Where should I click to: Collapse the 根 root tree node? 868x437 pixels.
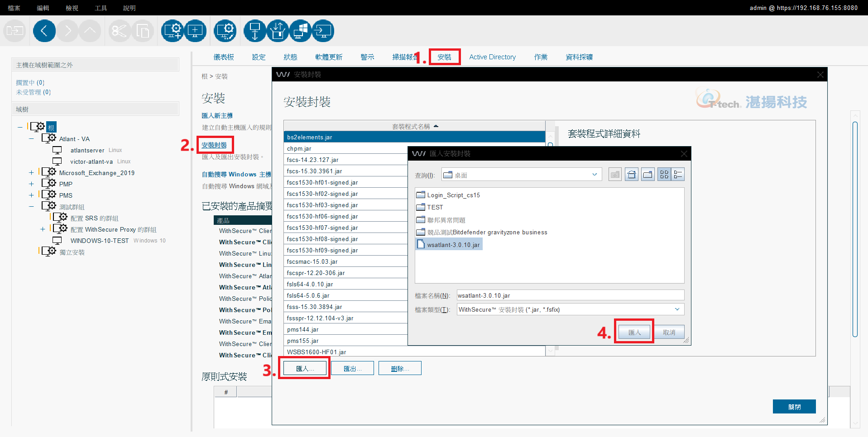pos(20,127)
